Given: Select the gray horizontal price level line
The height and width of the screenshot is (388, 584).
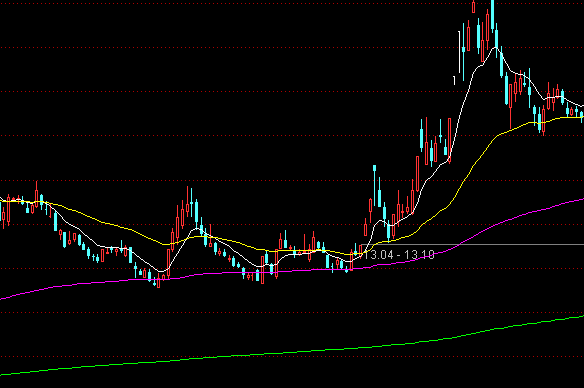Looking at the screenshot, I should (472, 245).
